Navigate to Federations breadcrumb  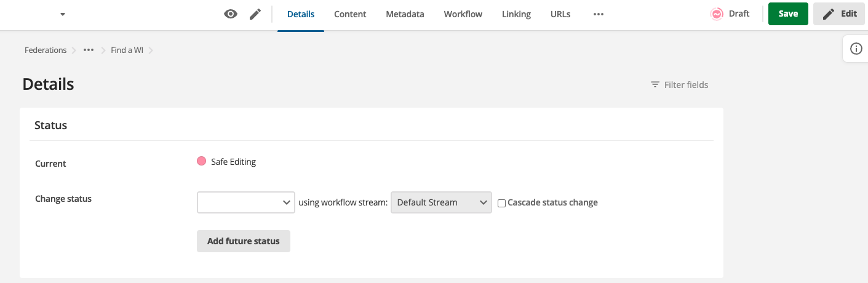pyautogui.click(x=46, y=50)
